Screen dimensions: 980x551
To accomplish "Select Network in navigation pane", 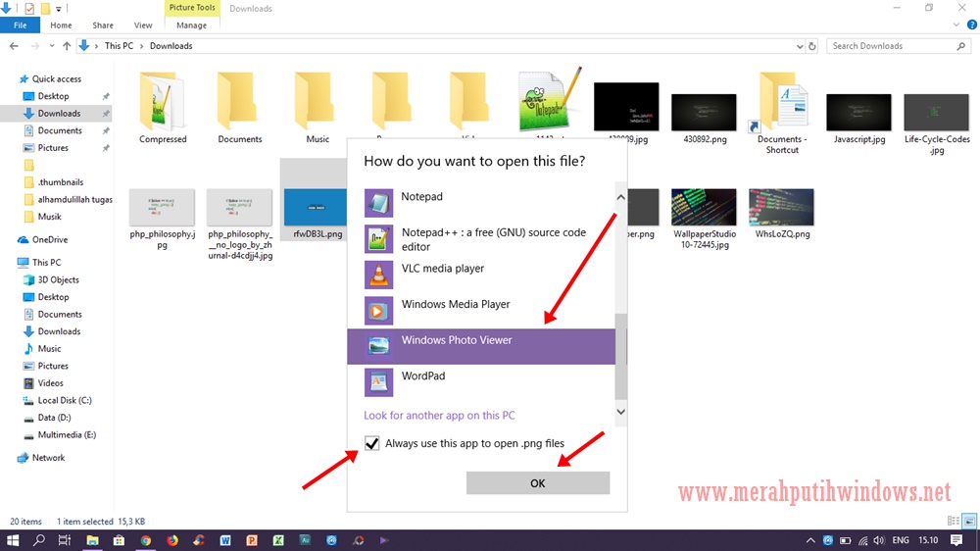I will (48, 458).
